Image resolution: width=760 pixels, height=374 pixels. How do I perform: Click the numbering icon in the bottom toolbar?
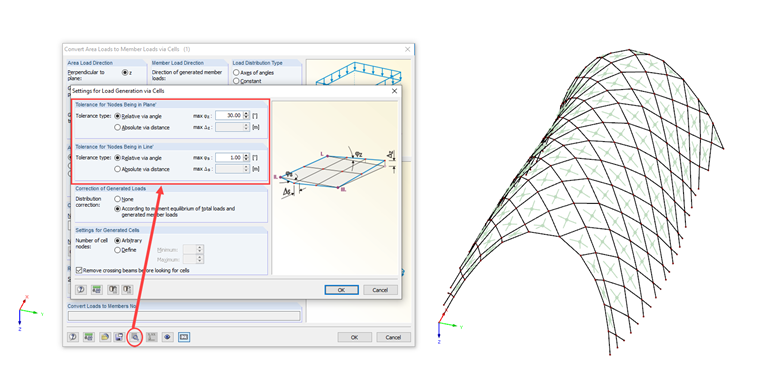pos(152,337)
